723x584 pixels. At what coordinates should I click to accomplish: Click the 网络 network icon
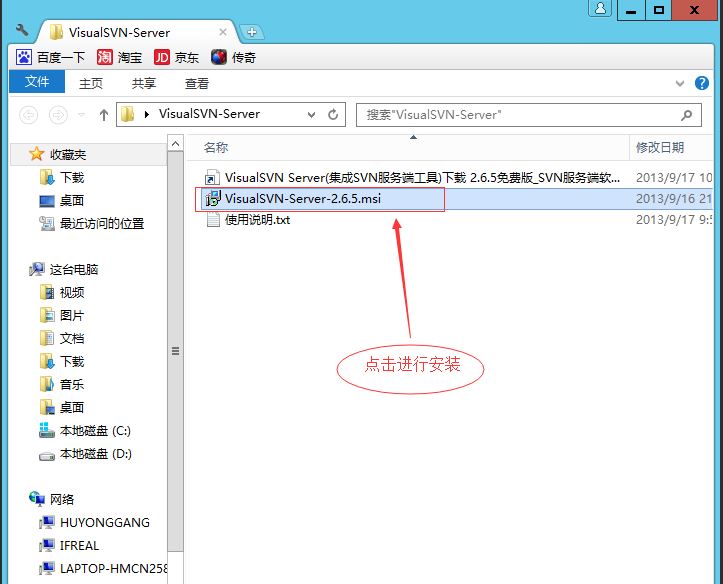37,499
